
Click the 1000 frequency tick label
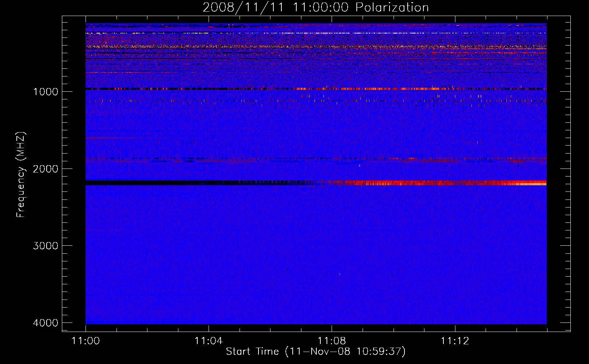click(x=46, y=91)
